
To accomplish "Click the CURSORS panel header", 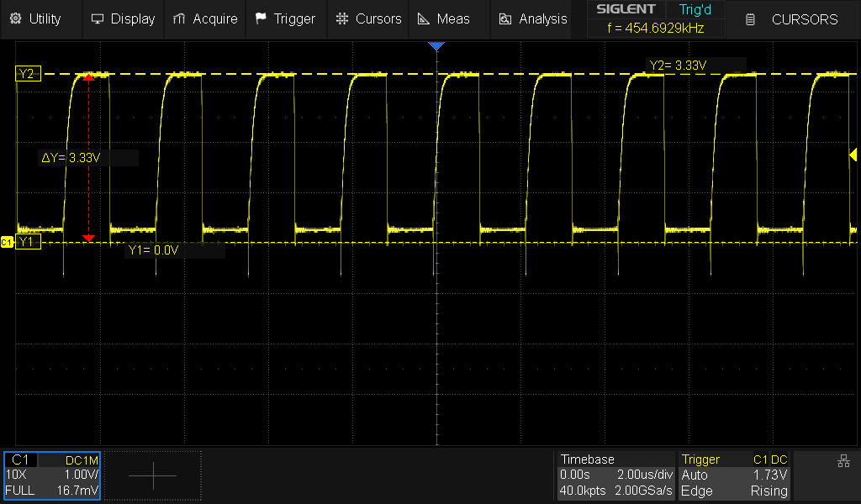I will 793,18.
